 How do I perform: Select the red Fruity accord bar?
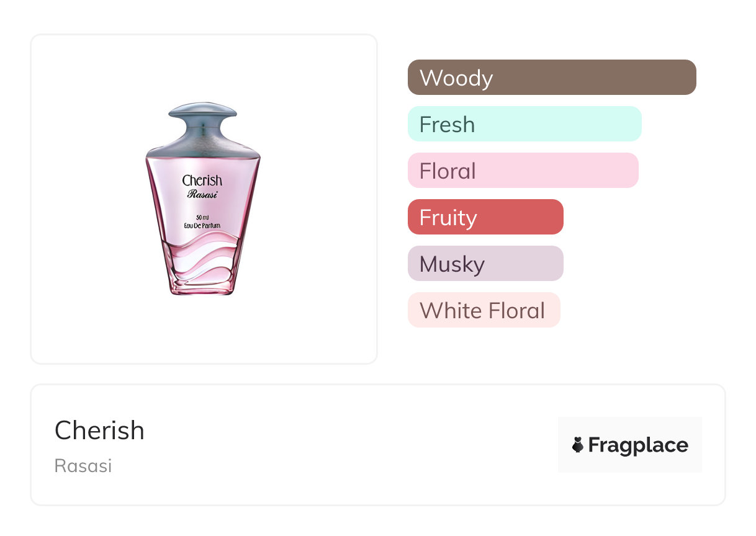coord(485,217)
